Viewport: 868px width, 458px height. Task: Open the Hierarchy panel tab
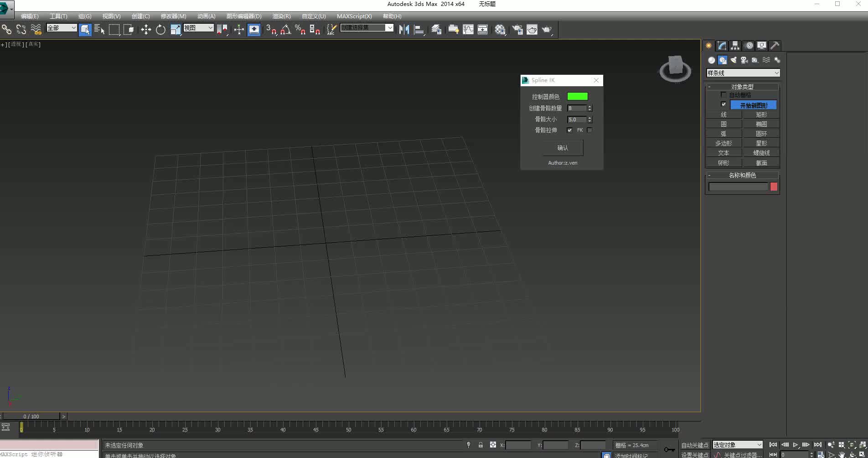pos(735,46)
